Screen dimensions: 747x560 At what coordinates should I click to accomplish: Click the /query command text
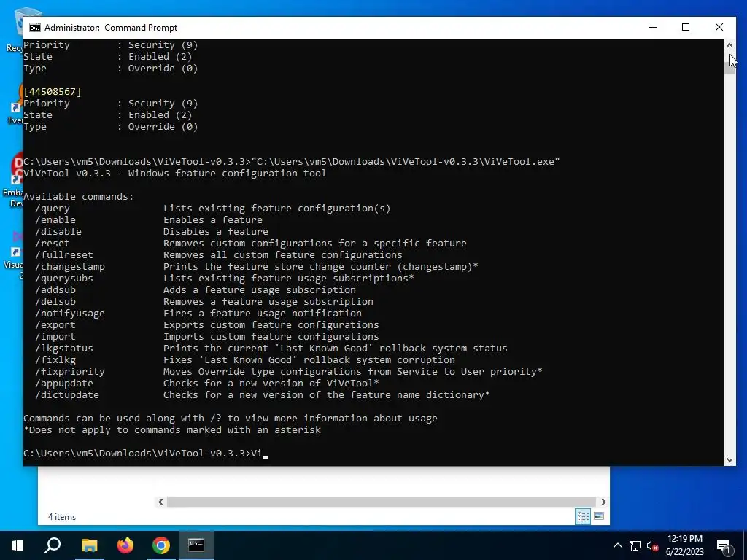click(x=53, y=208)
